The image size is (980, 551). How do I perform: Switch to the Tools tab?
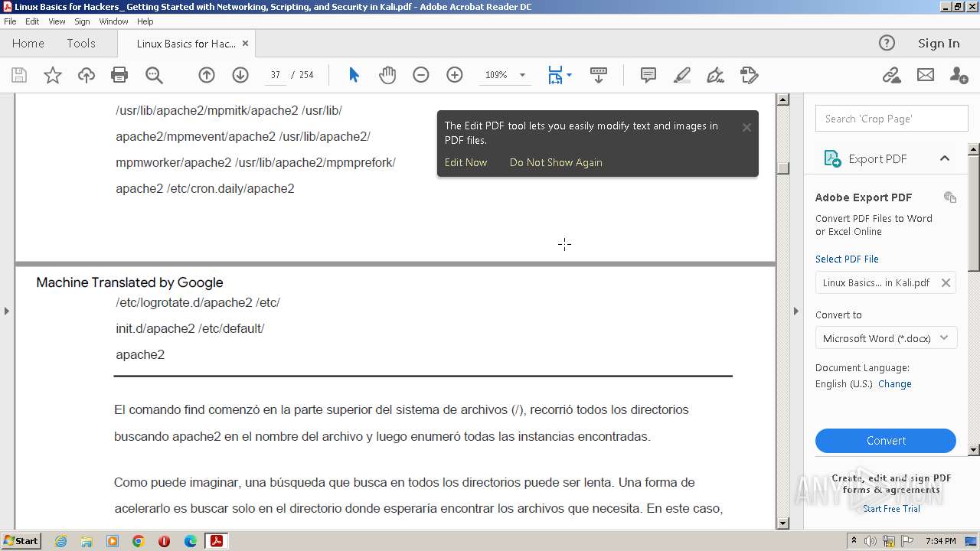click(x=81, y=43)
